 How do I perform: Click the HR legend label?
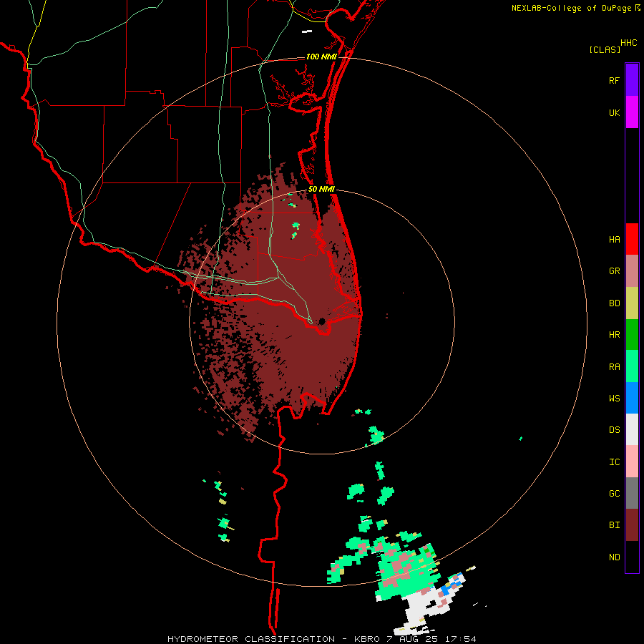pos(614,335)
